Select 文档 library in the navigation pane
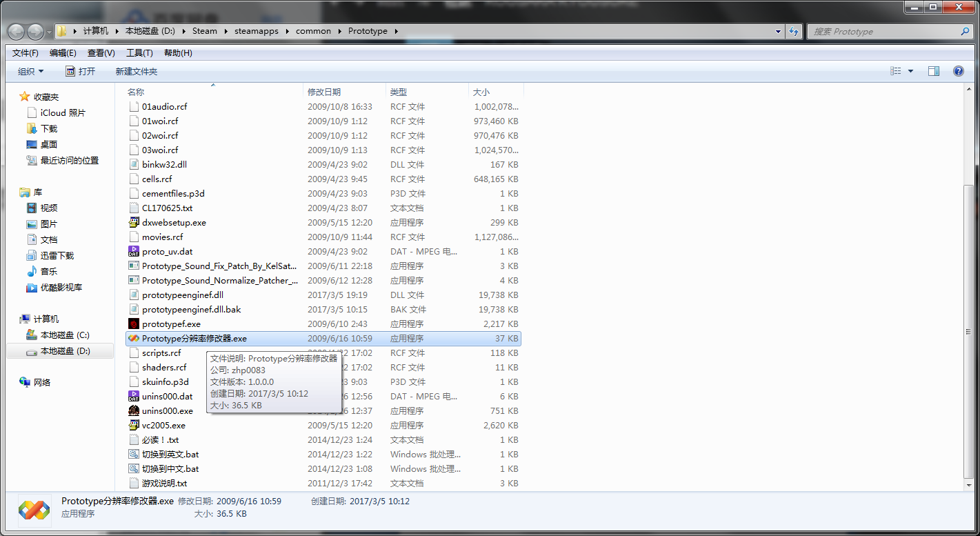The height and width of the screenshot is (536, 980). tap(48, 240)
